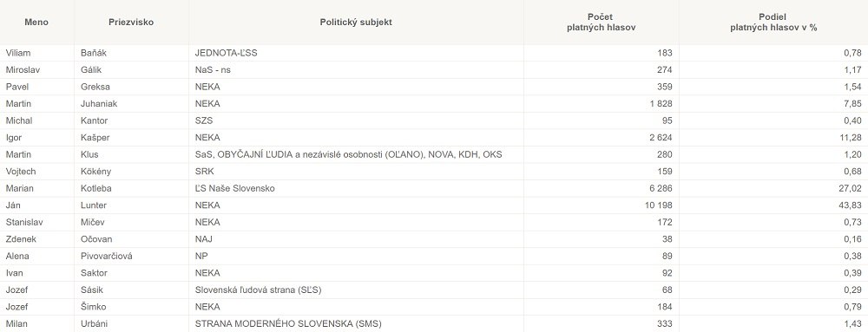Screen dimensions: 868x332
Task: Select the Lunter surname cell
Action: coord(131,205)
